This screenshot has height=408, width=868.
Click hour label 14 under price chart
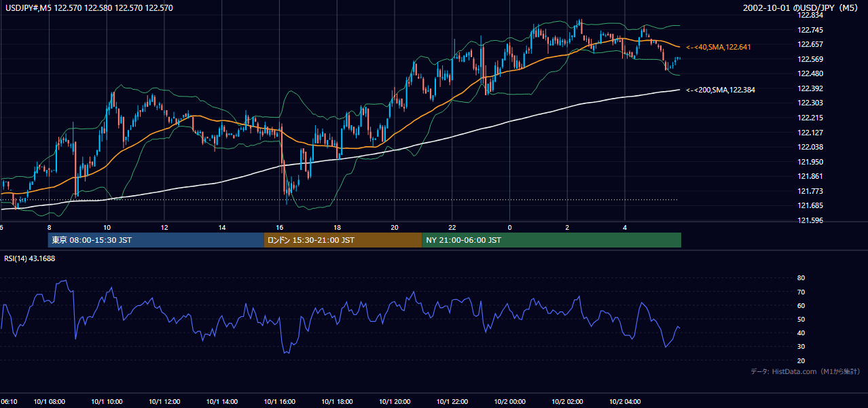click(222, 228)
